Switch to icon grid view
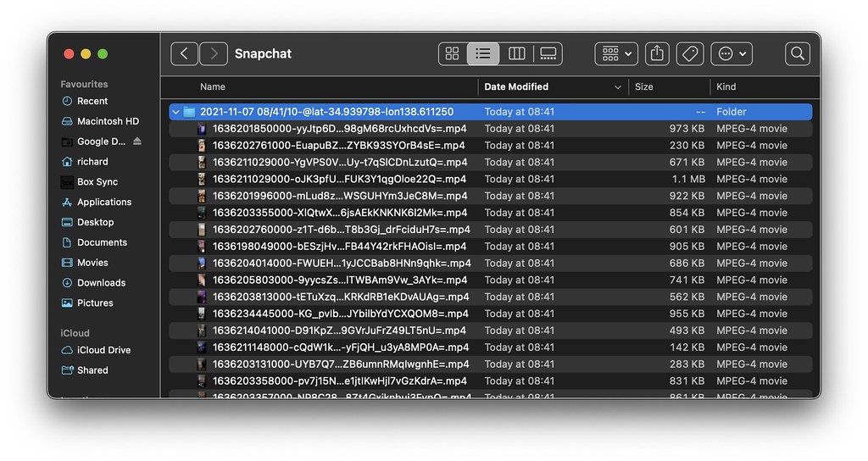Screen dimensions: 868x461 (x=453, y=53)
